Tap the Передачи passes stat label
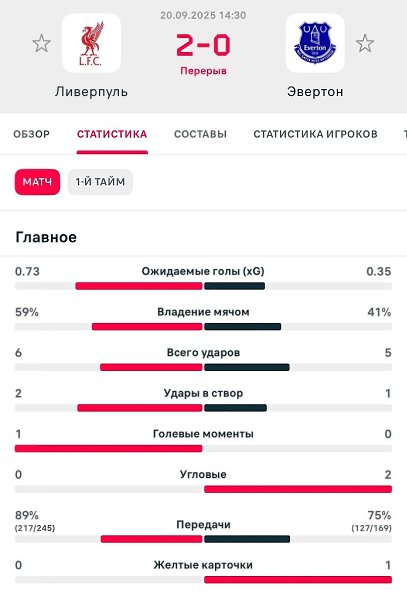 click(203, 524)
